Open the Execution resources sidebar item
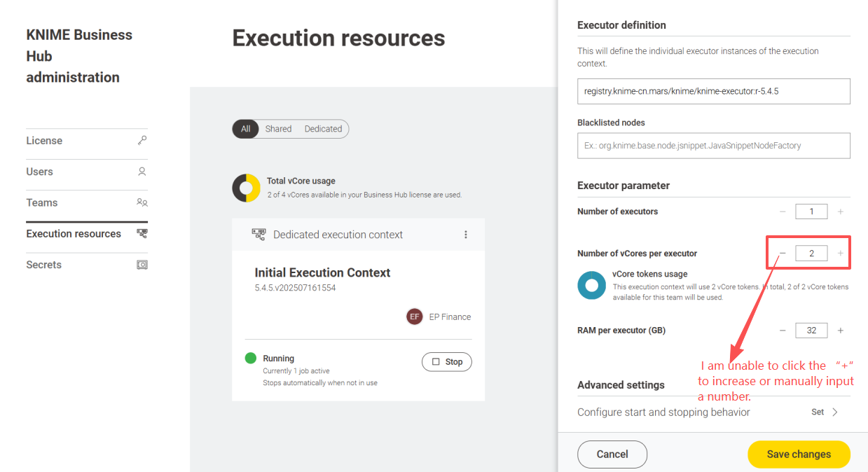 [74, 234]
